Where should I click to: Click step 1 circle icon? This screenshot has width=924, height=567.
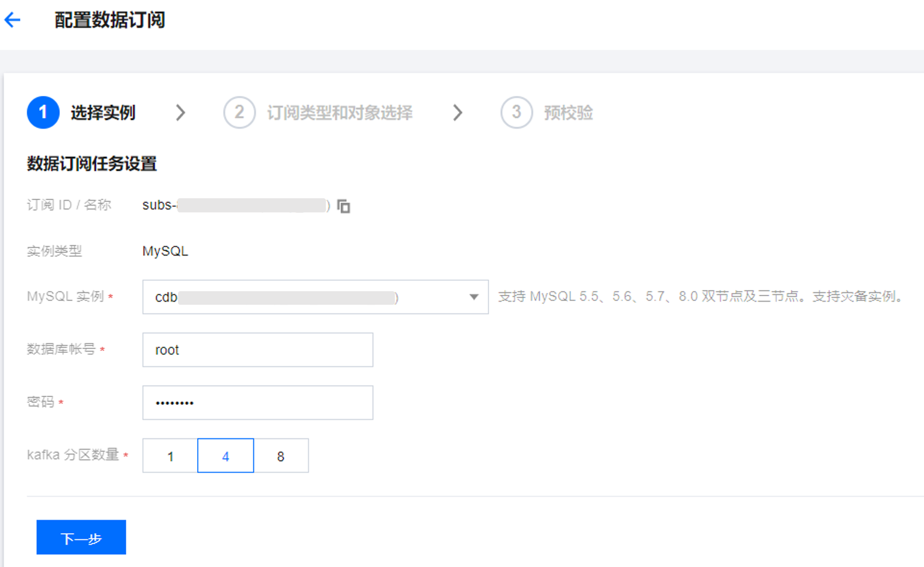43,112
